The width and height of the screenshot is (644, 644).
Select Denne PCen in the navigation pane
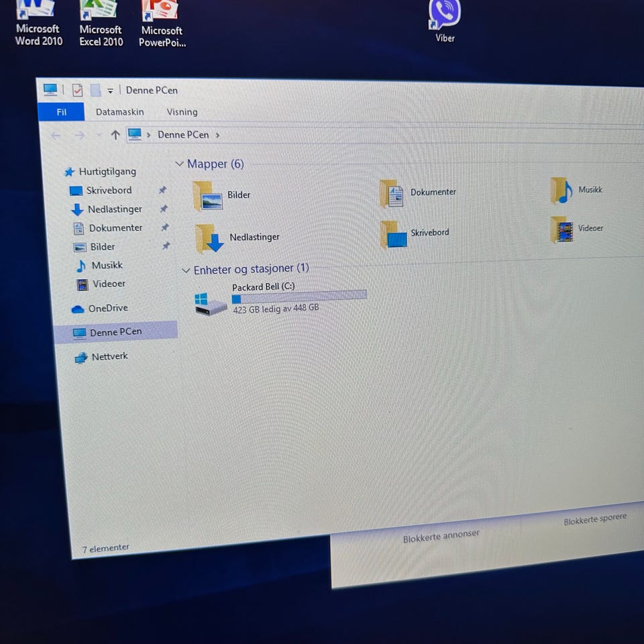(x=116, y=332)
